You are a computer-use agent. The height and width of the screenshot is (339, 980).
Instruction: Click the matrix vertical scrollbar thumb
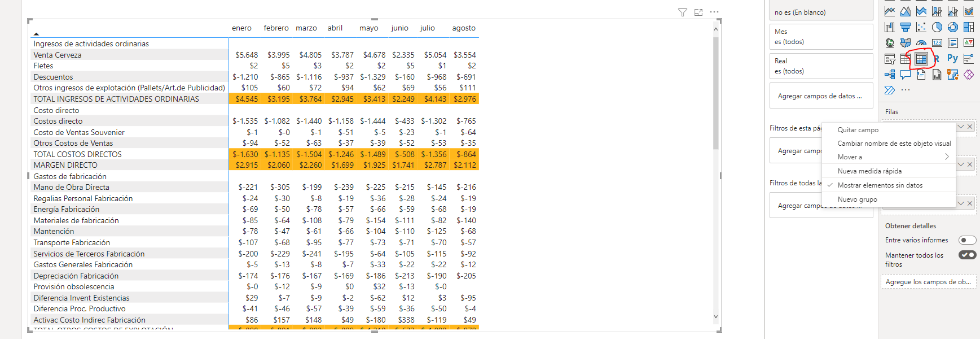point(716,93)
